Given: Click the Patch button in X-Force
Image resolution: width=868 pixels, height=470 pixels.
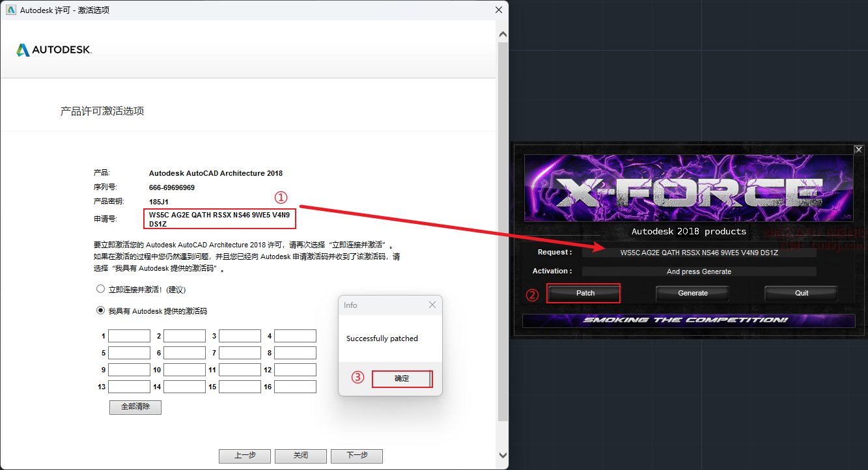Looking at the screenshot, I should tap(585, 293).
